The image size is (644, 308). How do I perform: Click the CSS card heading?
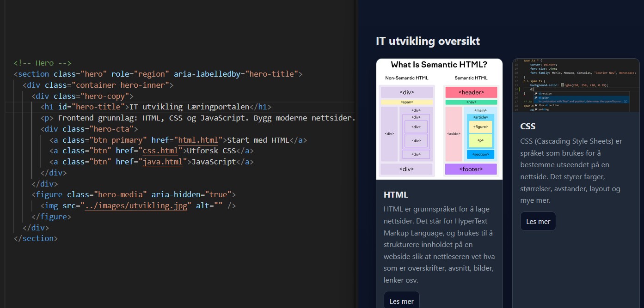tap(527, 126)
